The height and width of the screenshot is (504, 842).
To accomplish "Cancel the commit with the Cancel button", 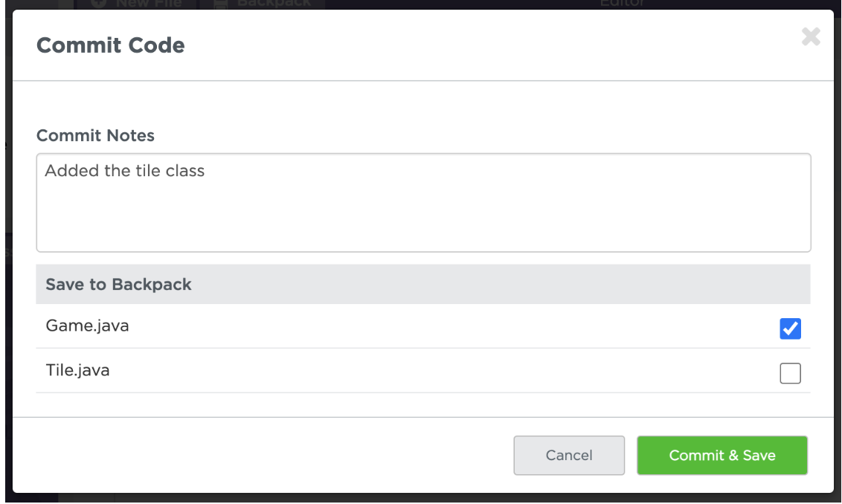I will [x=568, y=455].
